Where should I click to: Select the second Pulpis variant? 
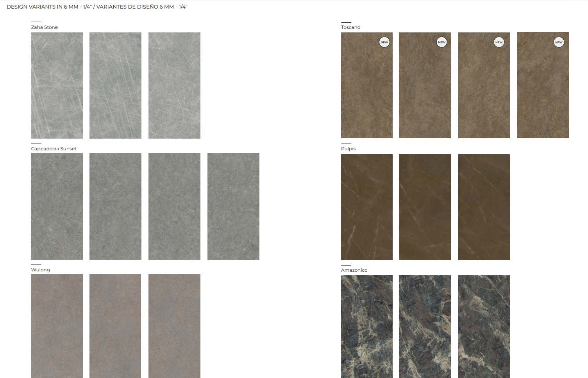(x=425, y=207)
